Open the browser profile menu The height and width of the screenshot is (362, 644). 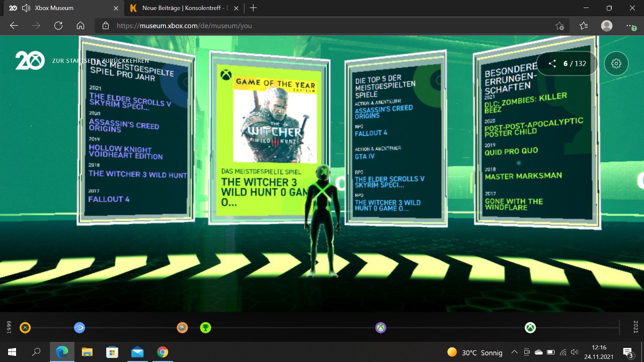607,26
